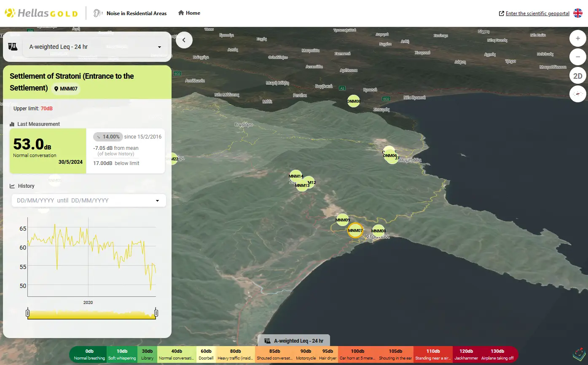Reset map orientation with the compass
The width and height of the screenshot is (588, 365).
pyautogui.click(x=578, y=94)
